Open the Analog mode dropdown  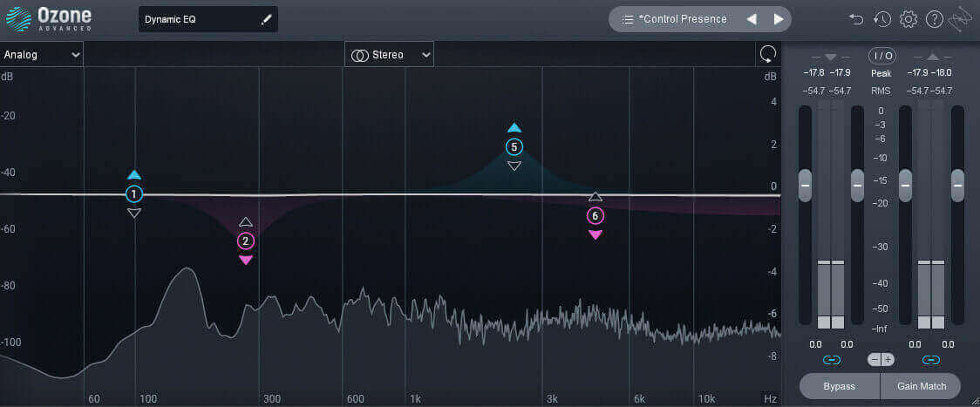41,55
